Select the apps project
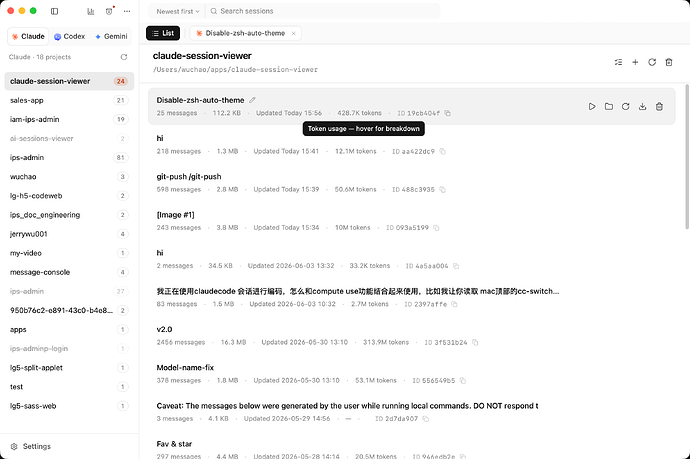 (x=69, y=330)
